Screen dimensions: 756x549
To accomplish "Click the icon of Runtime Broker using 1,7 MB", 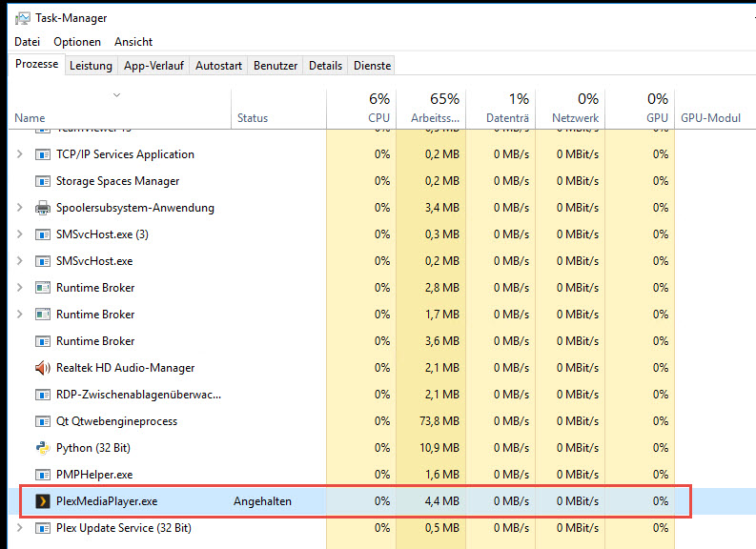I will pyautogui.click(x=43, y=315).
